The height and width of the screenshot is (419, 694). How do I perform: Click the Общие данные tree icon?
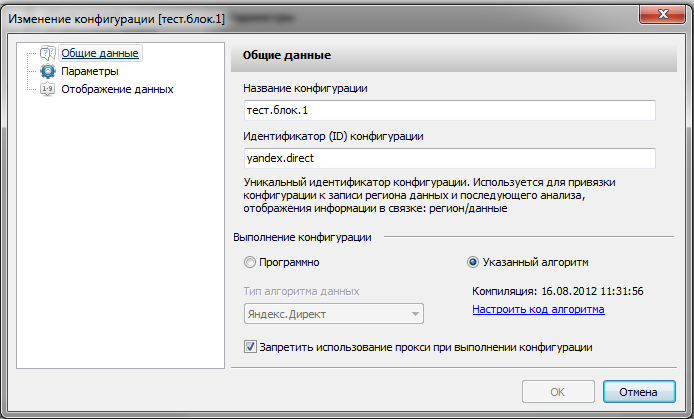click(x=47, y=54)
